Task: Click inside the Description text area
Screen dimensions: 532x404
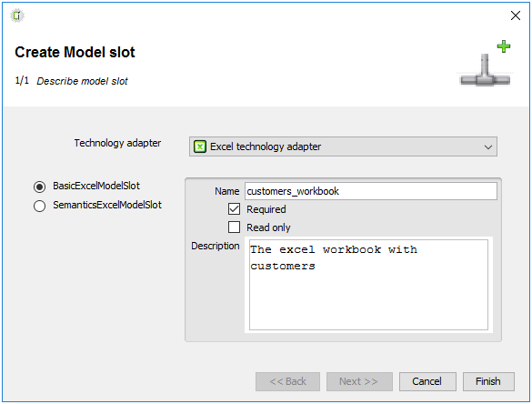Action: pos(368,285)
